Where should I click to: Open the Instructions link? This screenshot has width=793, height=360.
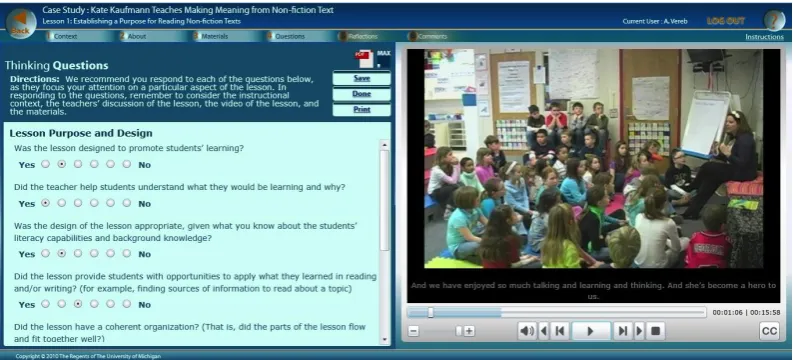[x=764, y=37]
